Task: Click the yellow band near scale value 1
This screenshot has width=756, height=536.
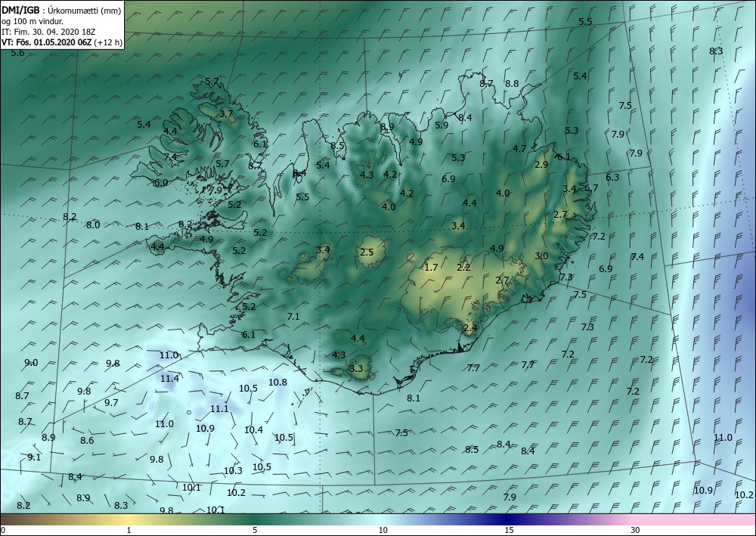Action: click(x=129, y=519)
